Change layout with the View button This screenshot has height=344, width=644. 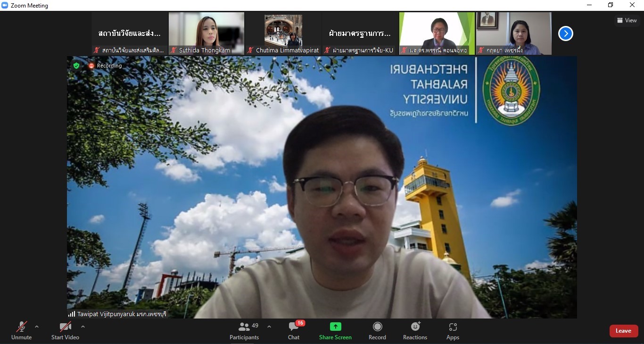627,20
